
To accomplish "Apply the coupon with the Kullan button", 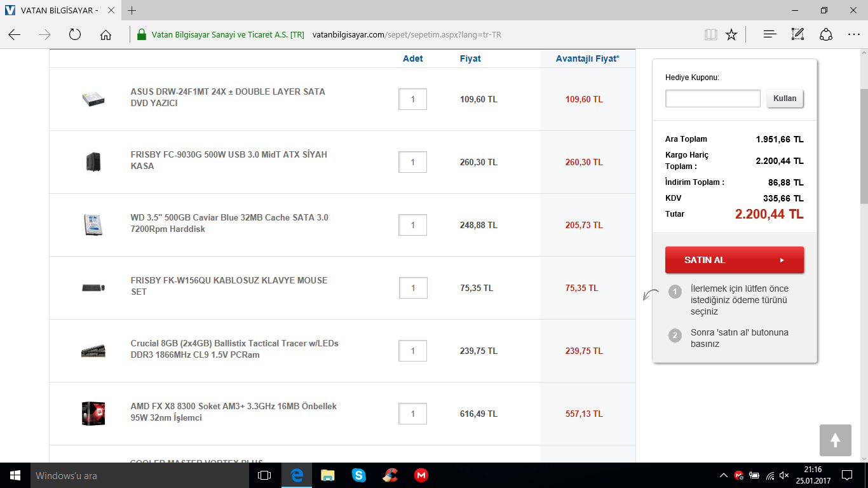I will point(785,98).
